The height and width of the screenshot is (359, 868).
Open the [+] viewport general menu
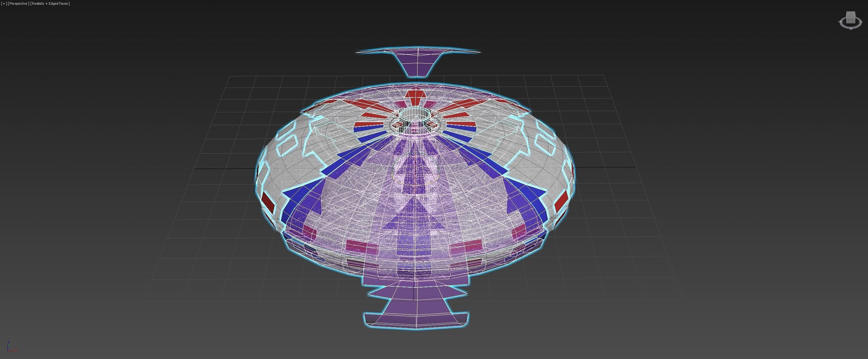coord(4,3)
